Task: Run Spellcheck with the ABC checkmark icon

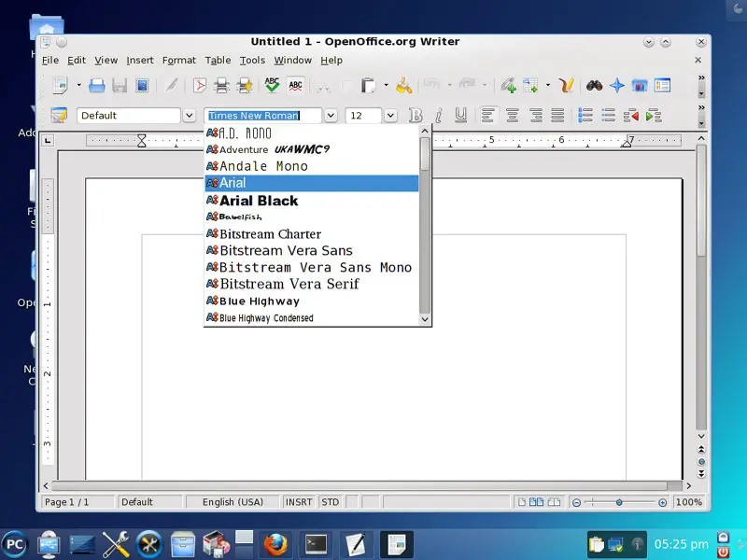Action: tap(272, 86)
